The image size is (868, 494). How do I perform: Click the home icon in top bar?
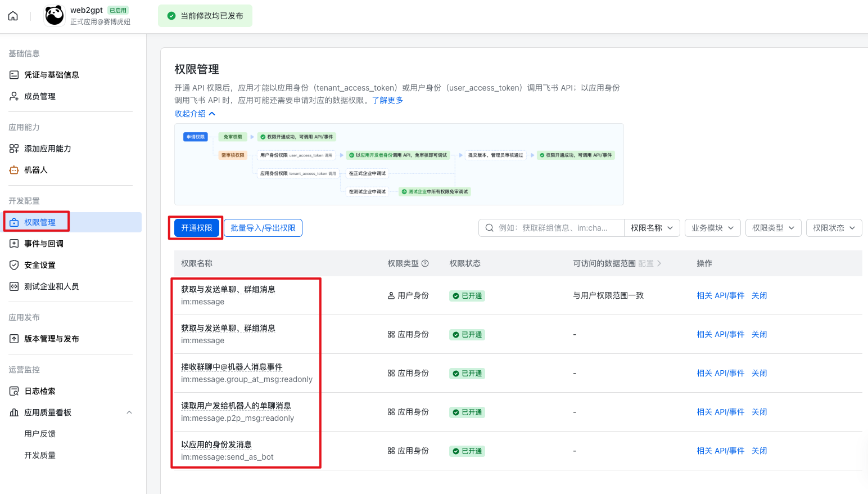[x=13, y=16]
